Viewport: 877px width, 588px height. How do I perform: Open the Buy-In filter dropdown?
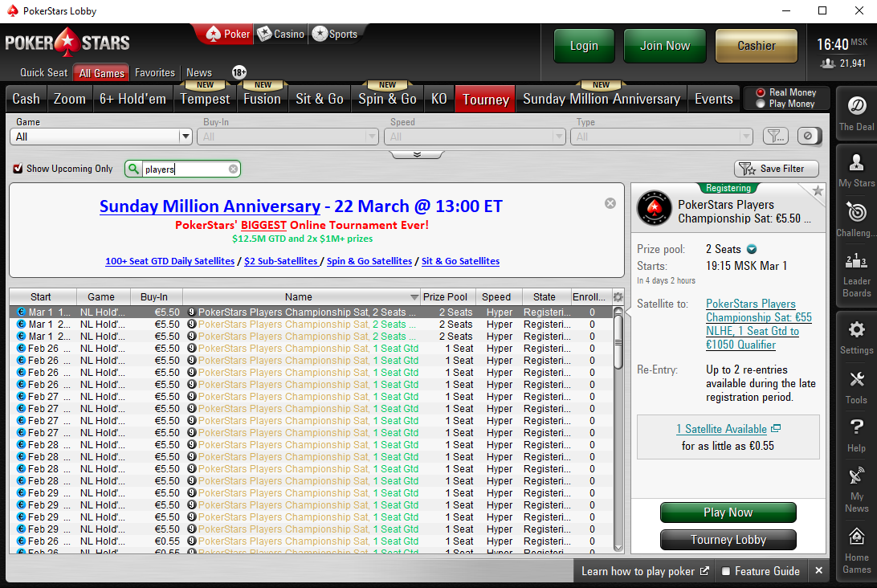288,137
